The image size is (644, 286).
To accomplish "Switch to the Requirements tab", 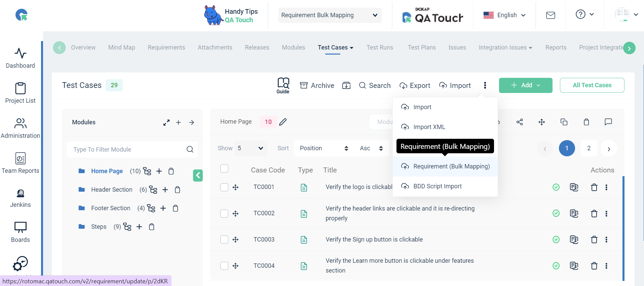I will [x=166, y=47].
